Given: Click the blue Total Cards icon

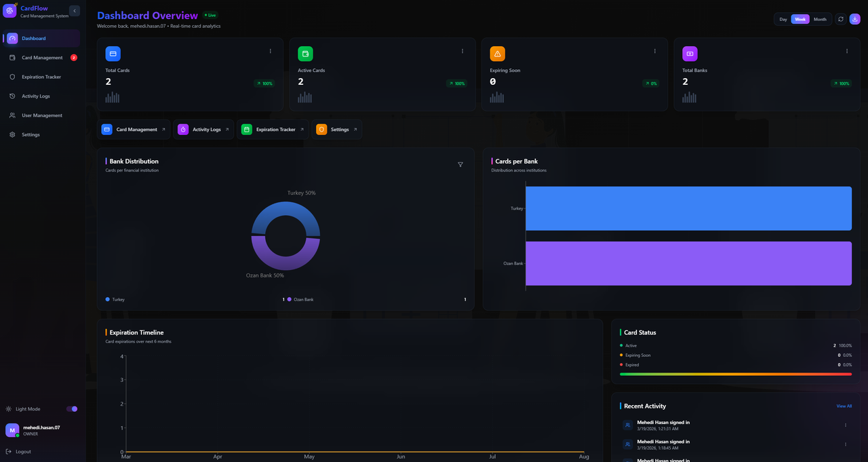Looking at the screenshot, I should 113,54.
